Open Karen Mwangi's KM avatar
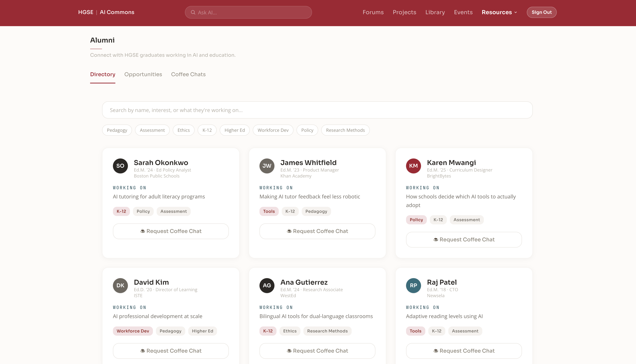 (413, 166)
